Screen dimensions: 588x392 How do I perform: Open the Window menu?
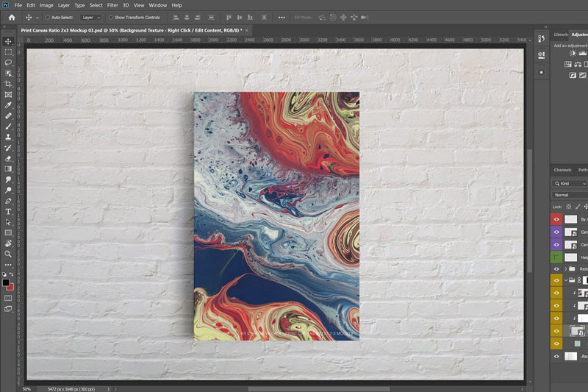(x=158, y=5)
